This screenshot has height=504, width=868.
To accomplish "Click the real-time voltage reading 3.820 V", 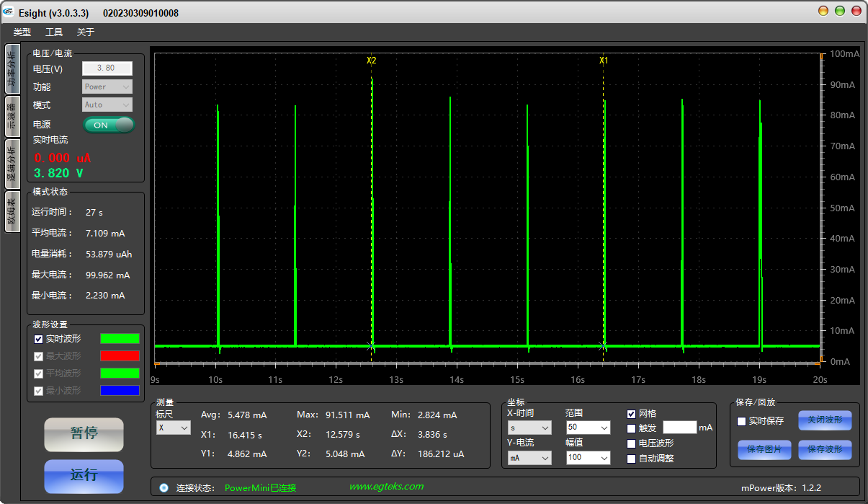I will [x=58, y=173].
